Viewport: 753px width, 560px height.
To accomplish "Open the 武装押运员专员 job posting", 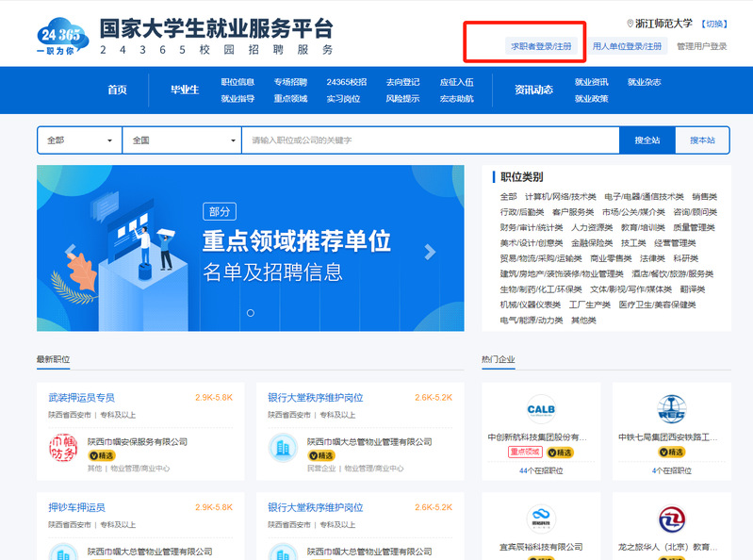I will pyautogui.click(x=82, y=398).
